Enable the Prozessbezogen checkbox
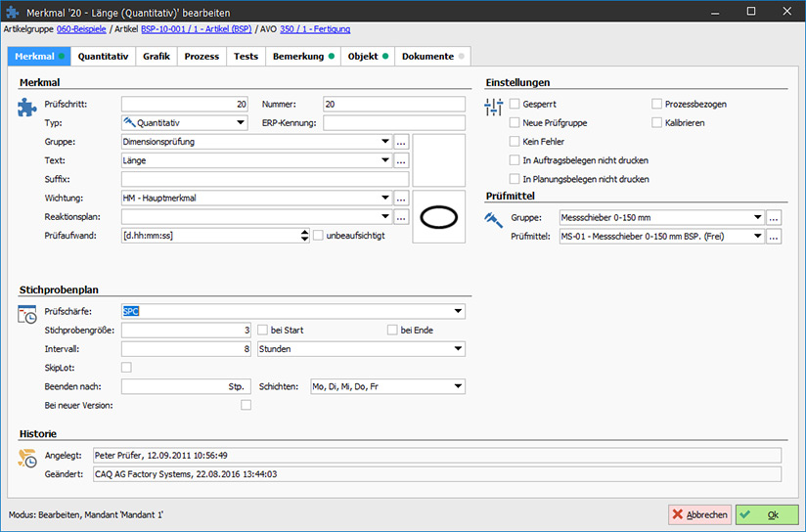This screenshot has width=806, height=532. pos(657,104)
